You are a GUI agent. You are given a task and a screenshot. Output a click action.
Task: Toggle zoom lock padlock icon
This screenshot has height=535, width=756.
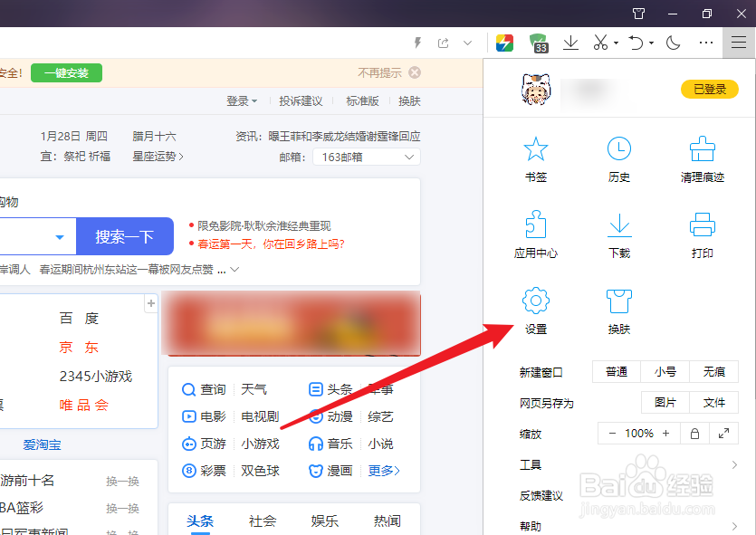pos(694,434)
